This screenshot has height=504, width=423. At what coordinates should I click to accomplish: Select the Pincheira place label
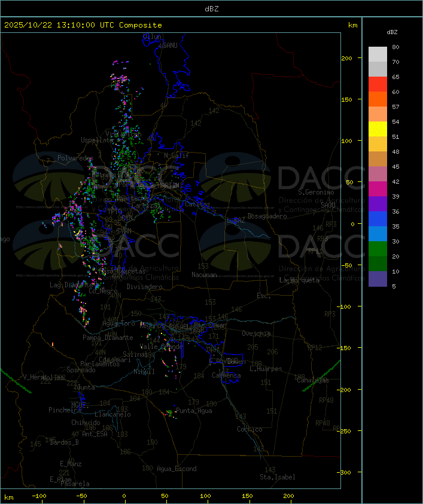(x=65, y=410)
